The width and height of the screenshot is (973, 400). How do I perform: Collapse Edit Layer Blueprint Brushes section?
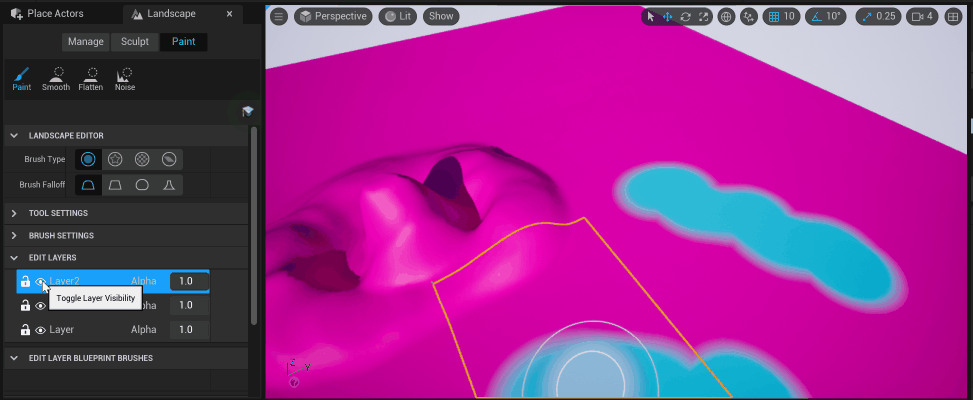14,358
